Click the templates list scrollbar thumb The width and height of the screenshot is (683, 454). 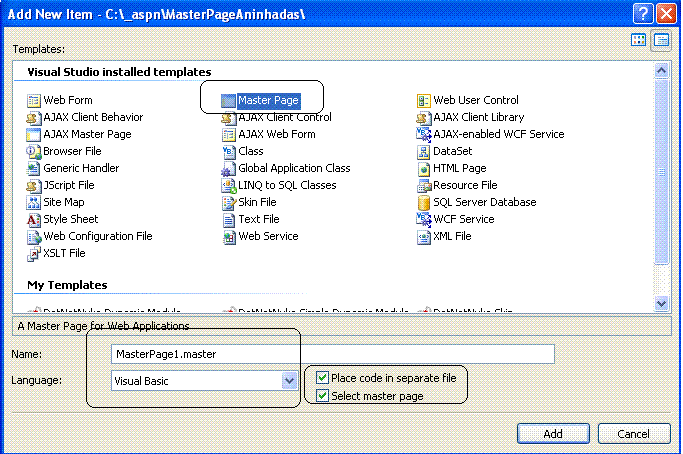tap(662, 171)
